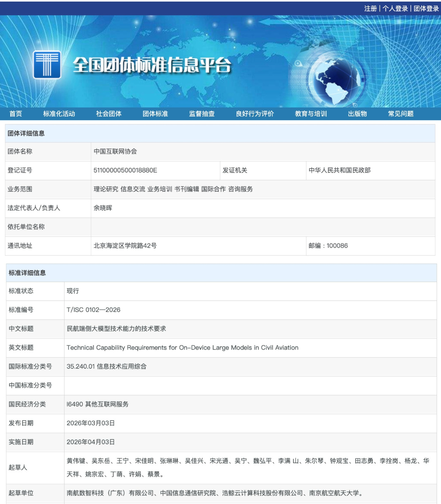The image size is (441, 504).
Task: Open 团体标准 navigation tab
Action: coord(155,114)
